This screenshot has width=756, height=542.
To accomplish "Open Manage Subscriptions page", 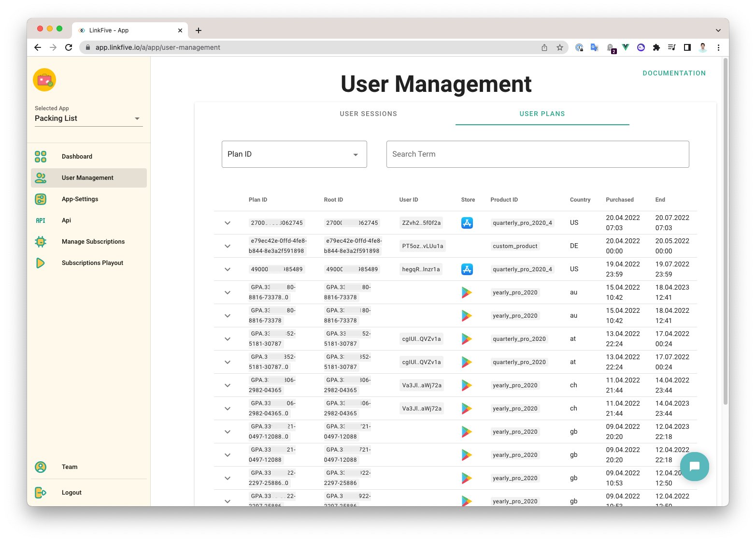I will pos(89,242).
